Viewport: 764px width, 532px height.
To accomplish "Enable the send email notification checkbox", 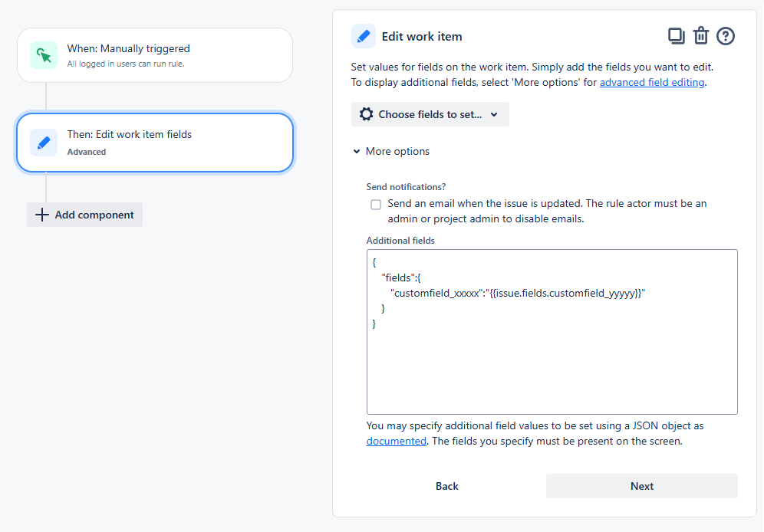I will pos(376,205).
